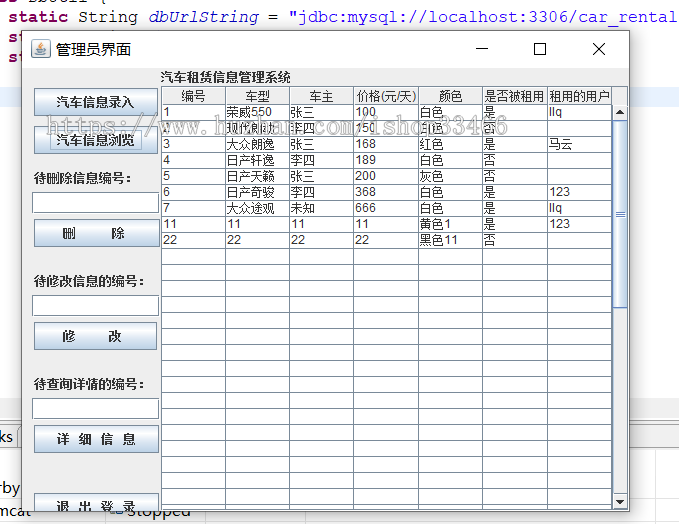This screenshot has width=679, height=524.
Task: Minimize the 管理员界面 window
Action: click(x=482, y=49)
